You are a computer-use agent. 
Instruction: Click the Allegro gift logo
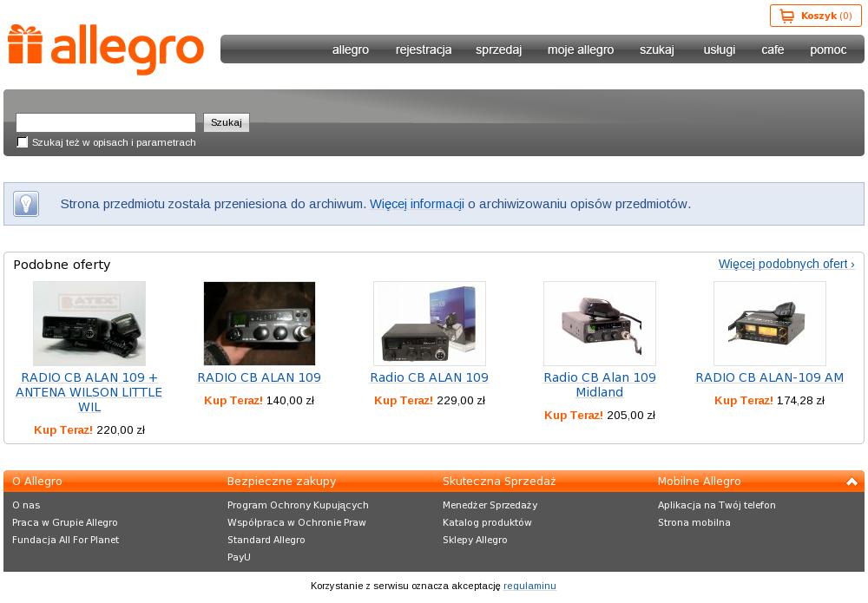106,49
